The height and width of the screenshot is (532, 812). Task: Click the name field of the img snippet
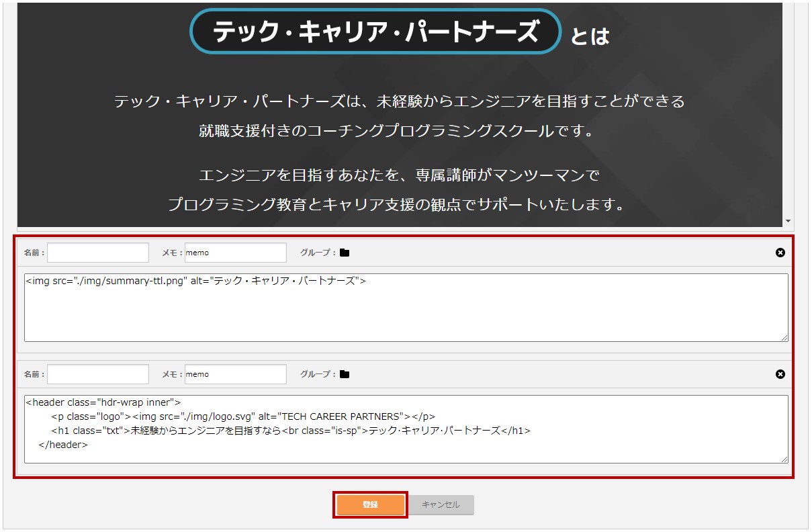(98, 253)
